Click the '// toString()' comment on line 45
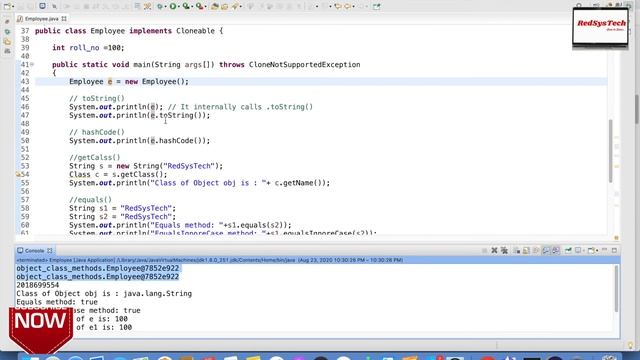The width and height of the screenshot is (640, 360). pos(97,98)
